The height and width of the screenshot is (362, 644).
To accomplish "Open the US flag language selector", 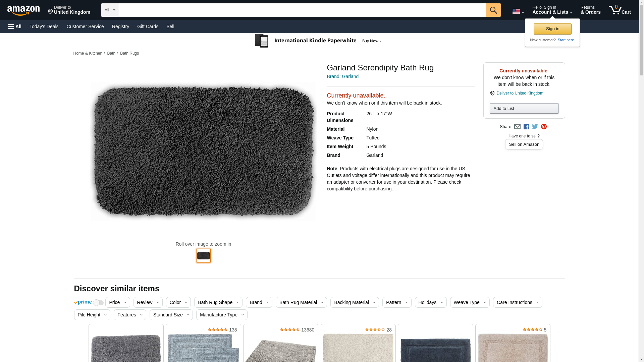I will [518, 11].
